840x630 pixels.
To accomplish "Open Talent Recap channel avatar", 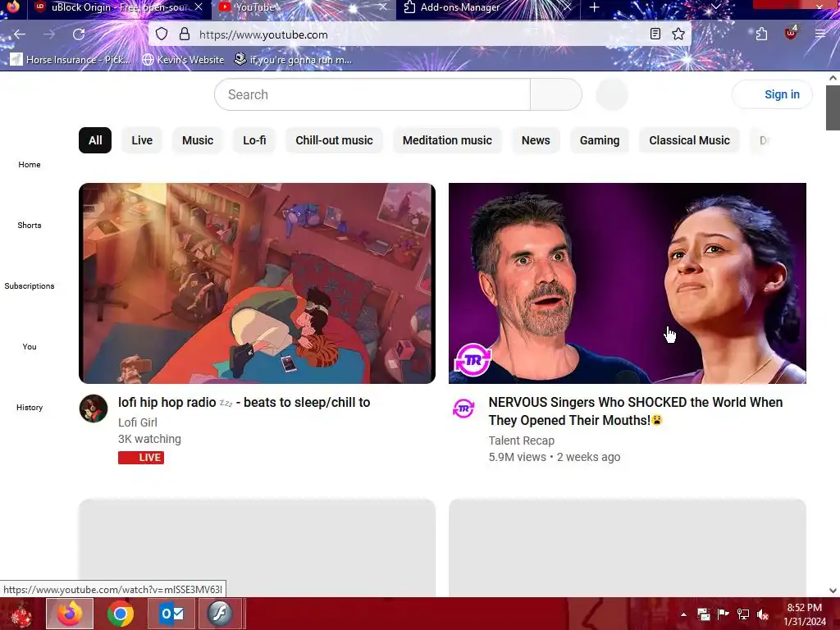I will point(463,409).
